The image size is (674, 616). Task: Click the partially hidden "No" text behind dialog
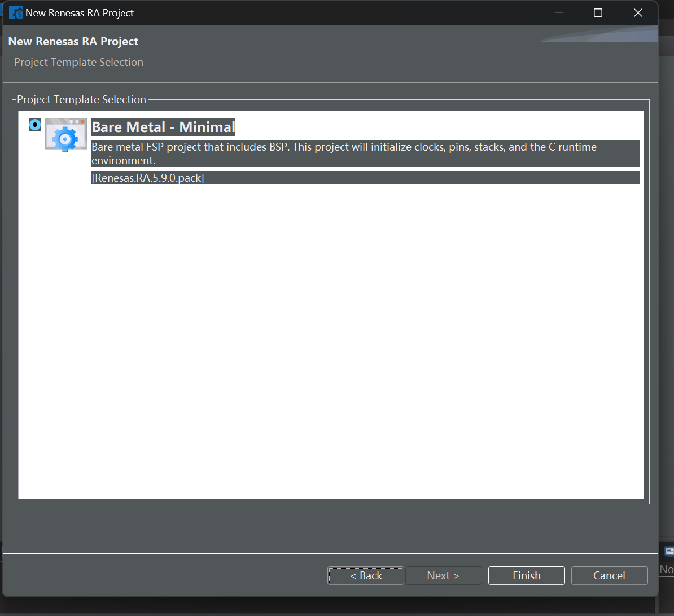[x=667, y=569]
